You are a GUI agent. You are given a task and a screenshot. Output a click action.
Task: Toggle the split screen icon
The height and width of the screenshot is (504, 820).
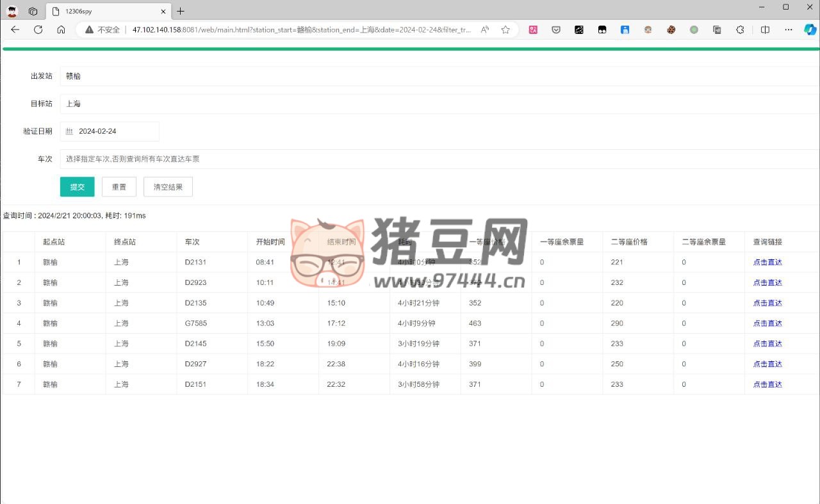click(x=765, y=29)
